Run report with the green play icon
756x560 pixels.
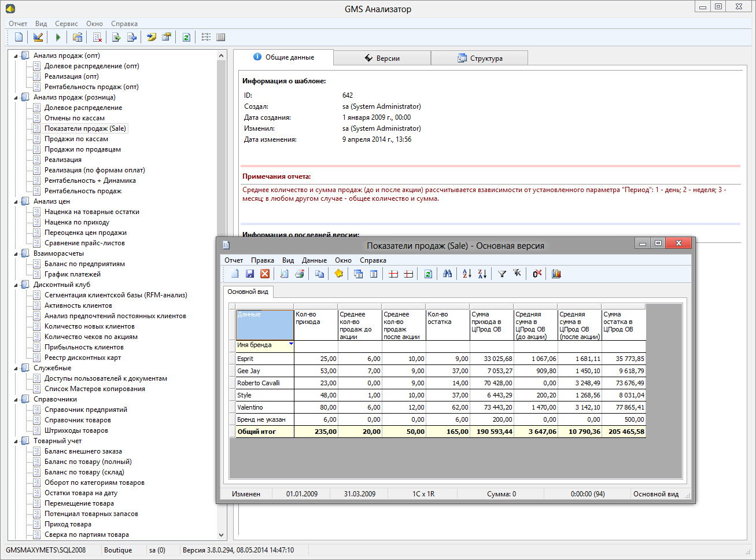coord(58,37)
